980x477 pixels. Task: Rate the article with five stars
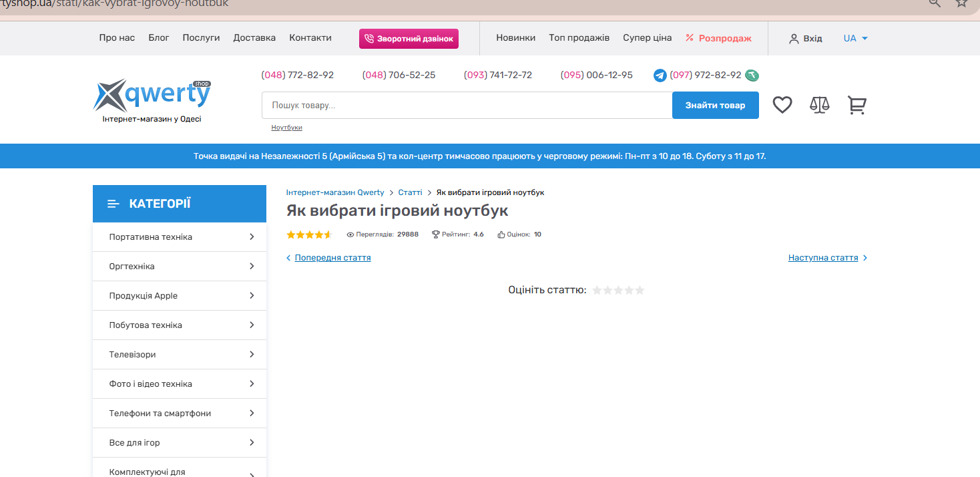(640, 291)
